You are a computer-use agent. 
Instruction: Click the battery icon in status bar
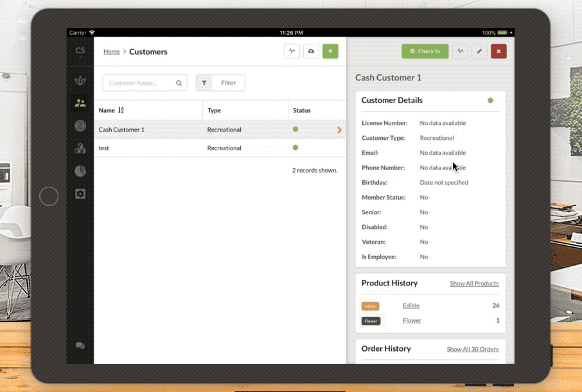[x=502, y=33]
